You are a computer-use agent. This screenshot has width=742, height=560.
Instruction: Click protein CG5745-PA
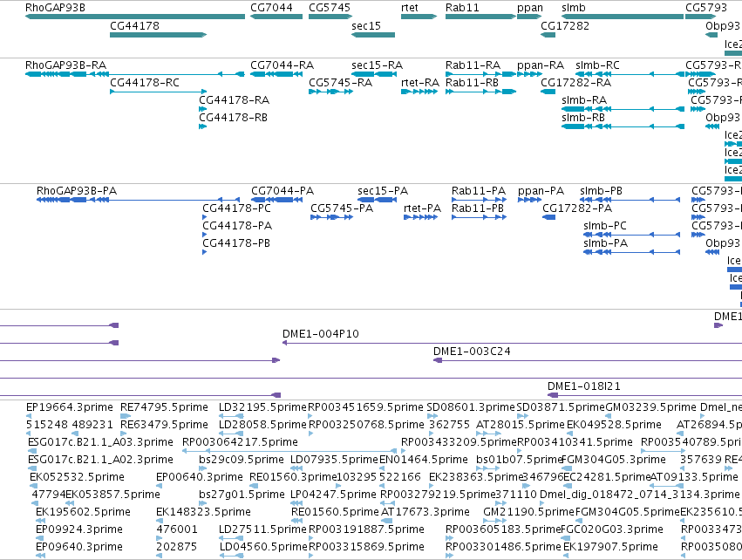[331, 217]
